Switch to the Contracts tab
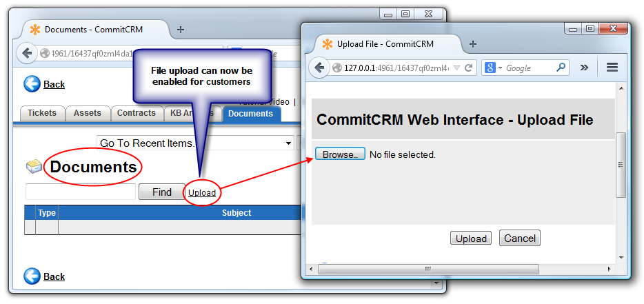This screenshot has height=304, width=644. (137, 113)
